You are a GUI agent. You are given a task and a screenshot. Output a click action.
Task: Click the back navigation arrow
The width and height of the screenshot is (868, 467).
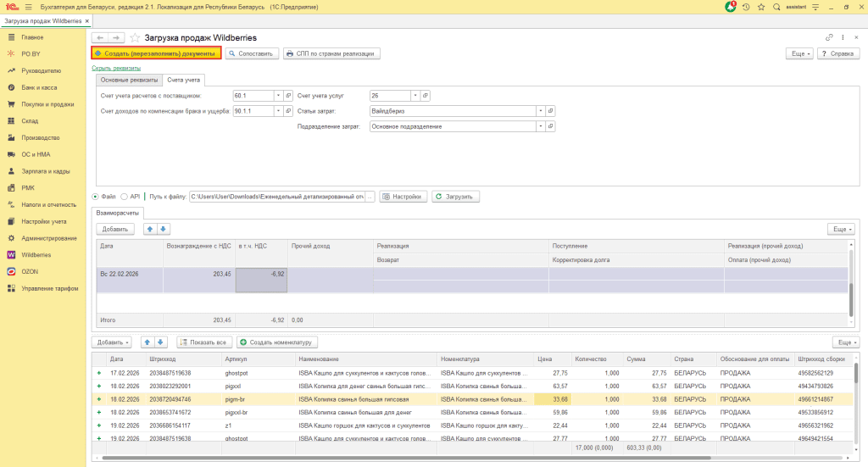click(x=100, y=38)
